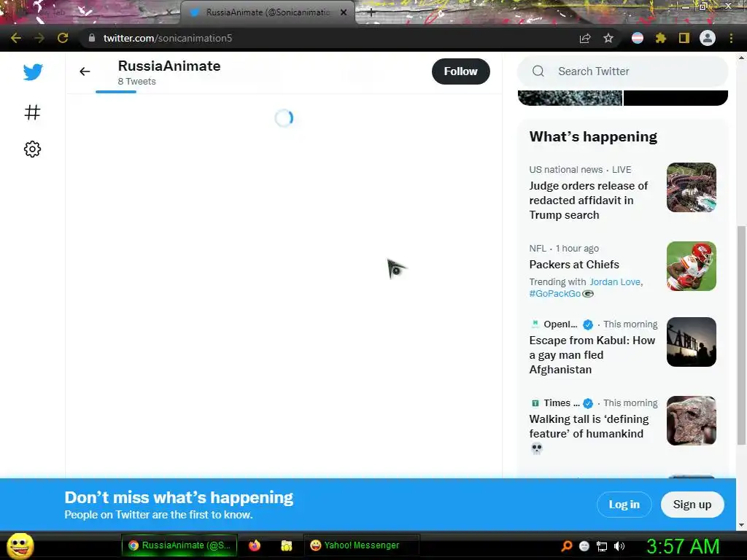Click the page vertical scrollbar thumb
This screenshot has width=747, height=560.
741,335
